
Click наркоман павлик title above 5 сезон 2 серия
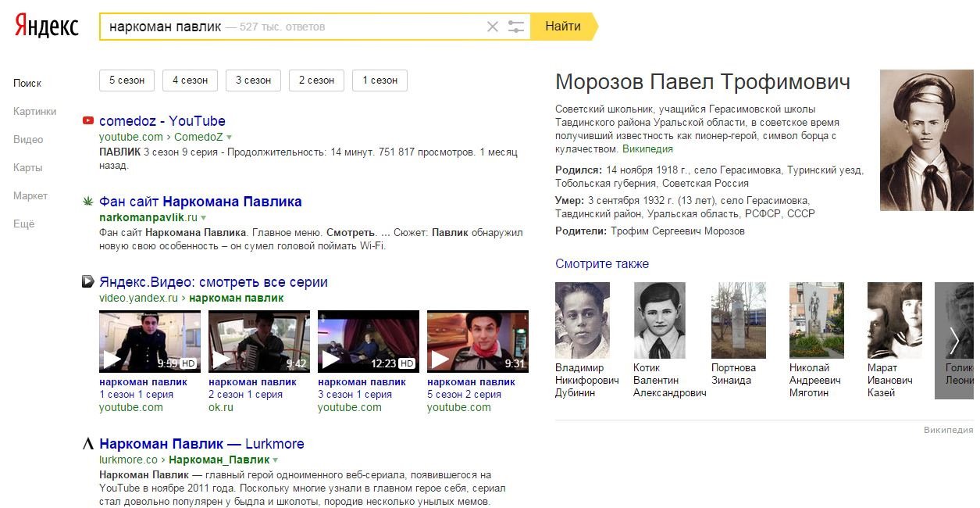pyautogui.click(x=471, y=382)
